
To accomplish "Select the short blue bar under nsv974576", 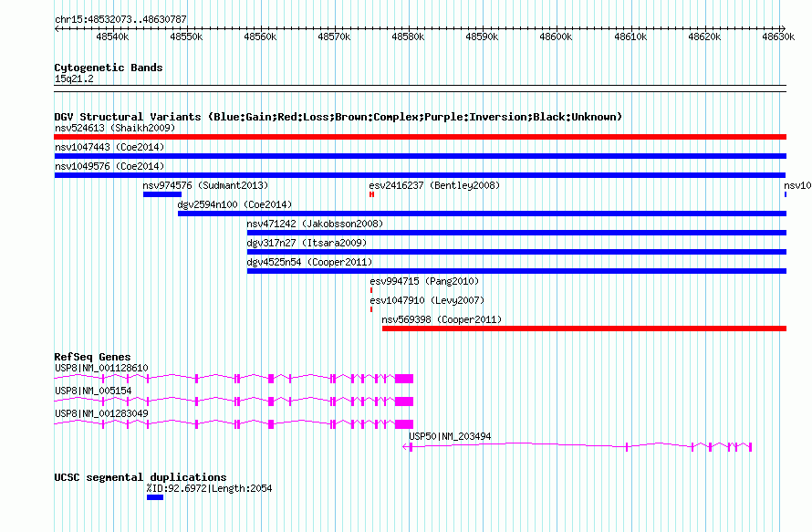I will tap(162, 194).
